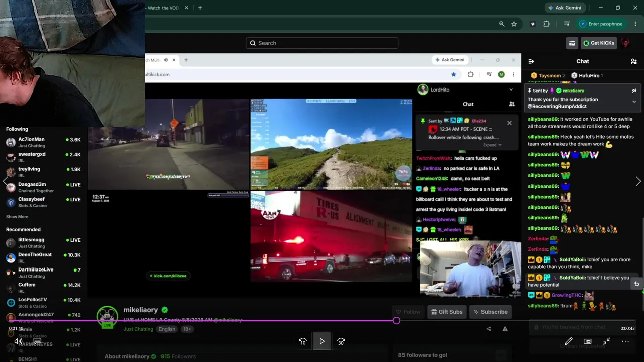Open the Get KICKs button
Viewport: 644px width, 362px height.
(599, 43)
